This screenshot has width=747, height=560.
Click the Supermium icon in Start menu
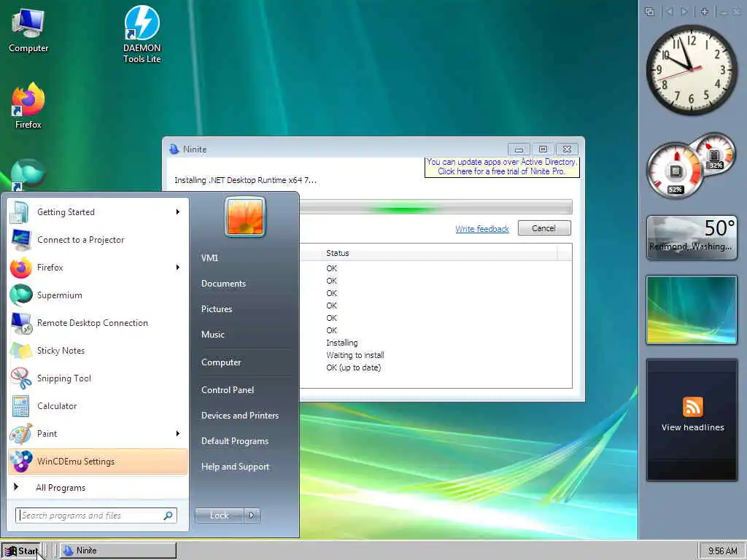pos(21,295)
